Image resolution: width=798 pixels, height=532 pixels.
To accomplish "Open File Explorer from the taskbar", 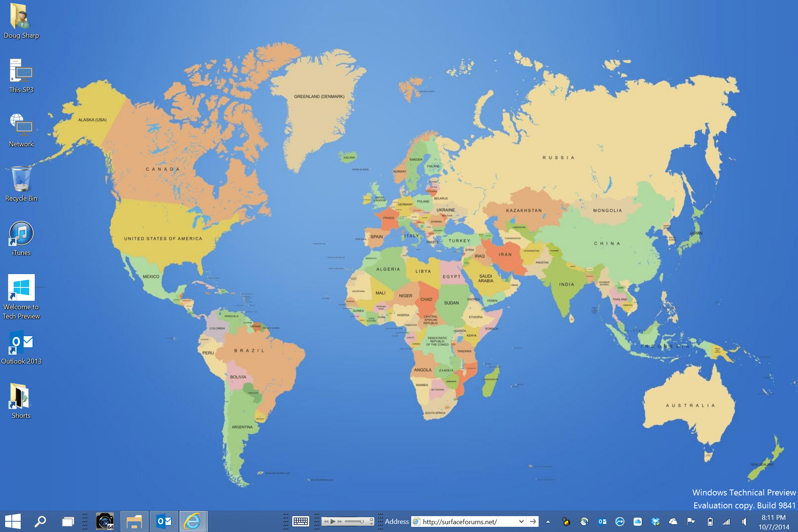I will (x=134, y=522).
